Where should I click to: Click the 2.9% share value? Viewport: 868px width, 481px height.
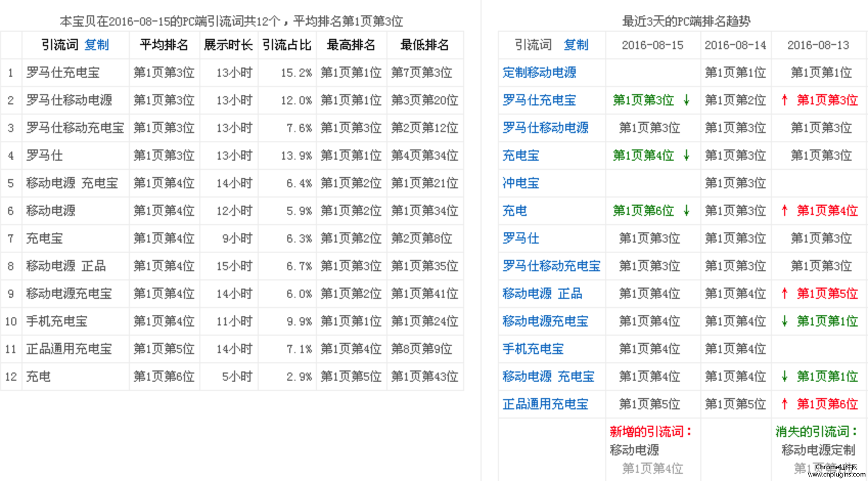point(300,377)
